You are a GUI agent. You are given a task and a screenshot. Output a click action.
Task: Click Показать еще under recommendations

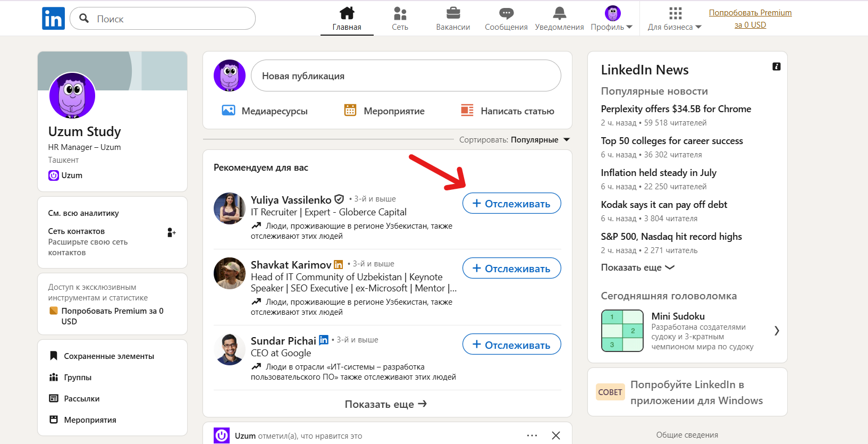click(x=386, y=404)
